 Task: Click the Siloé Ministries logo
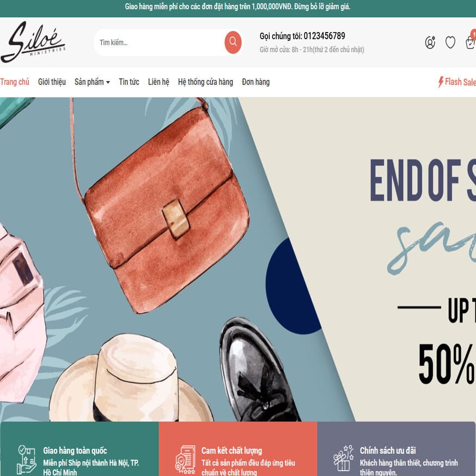pos(33,42)
